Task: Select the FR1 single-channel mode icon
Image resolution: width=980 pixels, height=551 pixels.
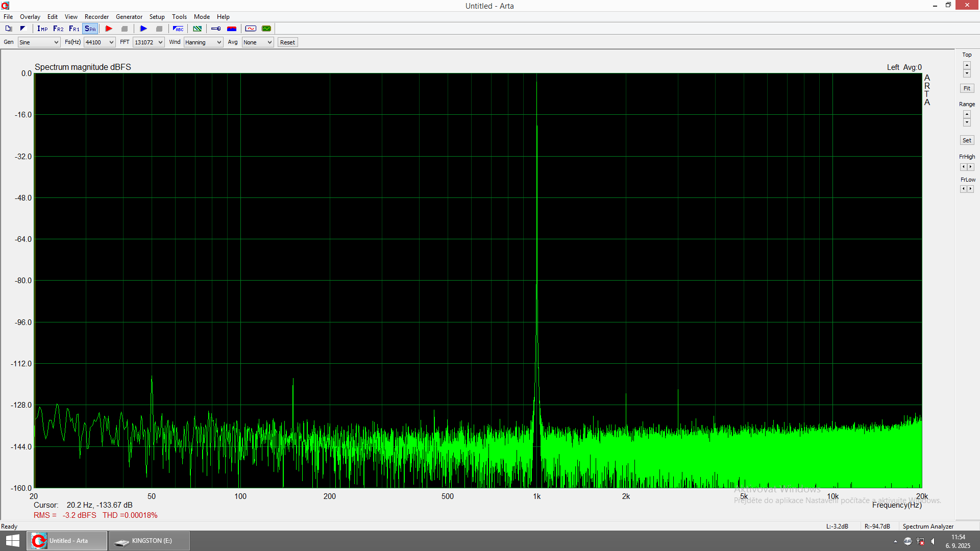Action: pos(74,29)
